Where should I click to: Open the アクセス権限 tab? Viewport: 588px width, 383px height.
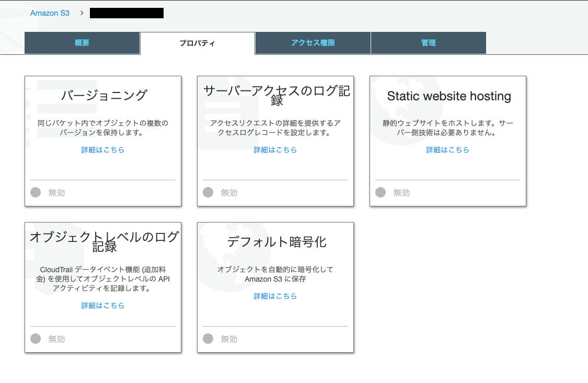tap(313, 43)
